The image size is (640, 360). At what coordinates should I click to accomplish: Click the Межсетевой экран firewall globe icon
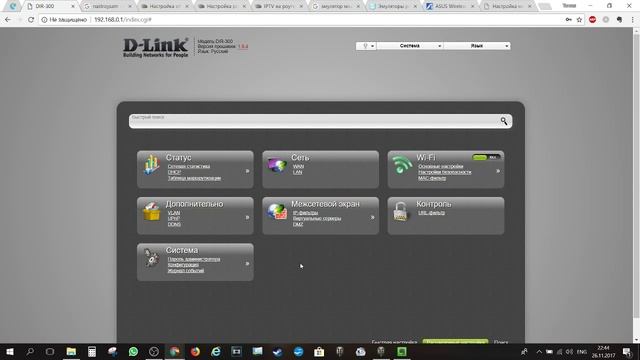(x=277, y=211)
